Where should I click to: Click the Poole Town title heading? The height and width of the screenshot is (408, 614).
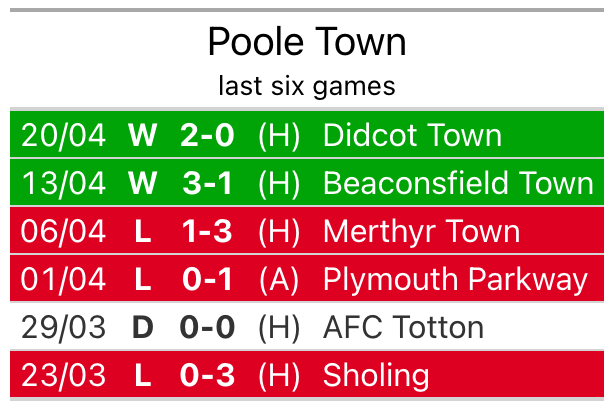[307, 42]
